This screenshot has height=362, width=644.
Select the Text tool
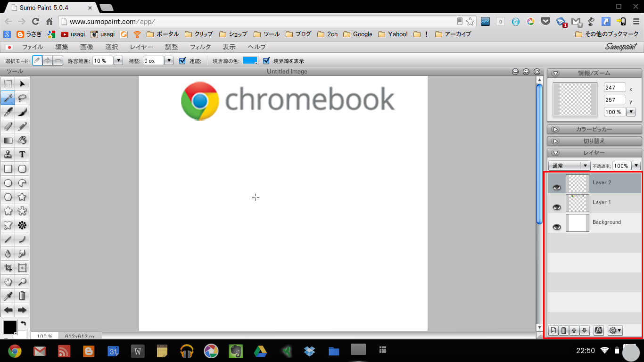tap(22, 155)
